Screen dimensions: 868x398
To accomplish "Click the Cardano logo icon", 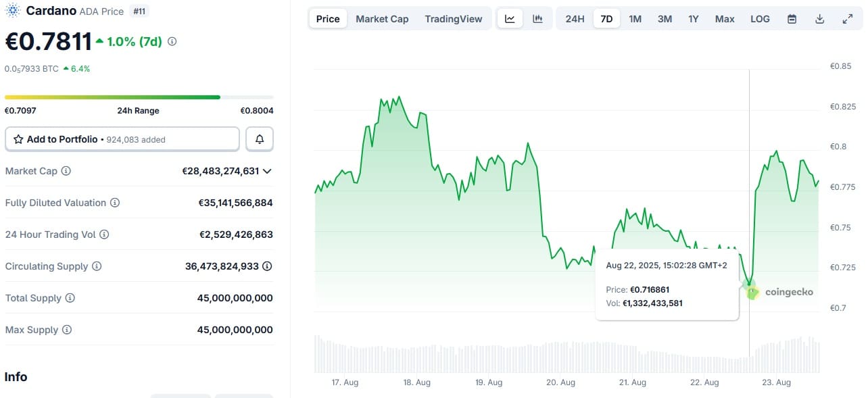I will pos(12,11).
